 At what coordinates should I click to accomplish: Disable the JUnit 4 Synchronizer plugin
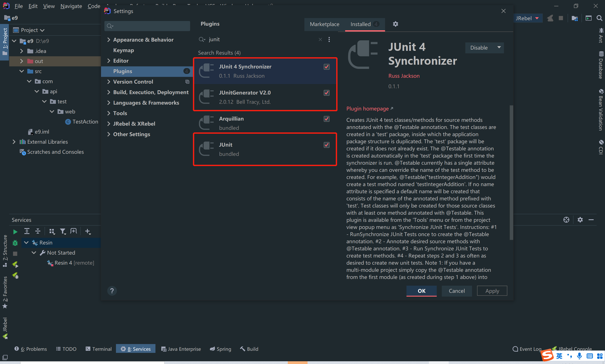479,48
